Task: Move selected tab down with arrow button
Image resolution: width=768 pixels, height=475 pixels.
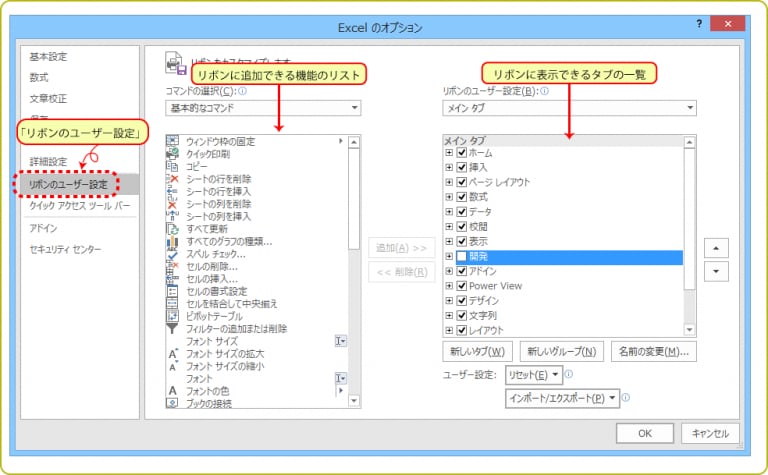Action: pyautogui.click(x=716, y=271)
